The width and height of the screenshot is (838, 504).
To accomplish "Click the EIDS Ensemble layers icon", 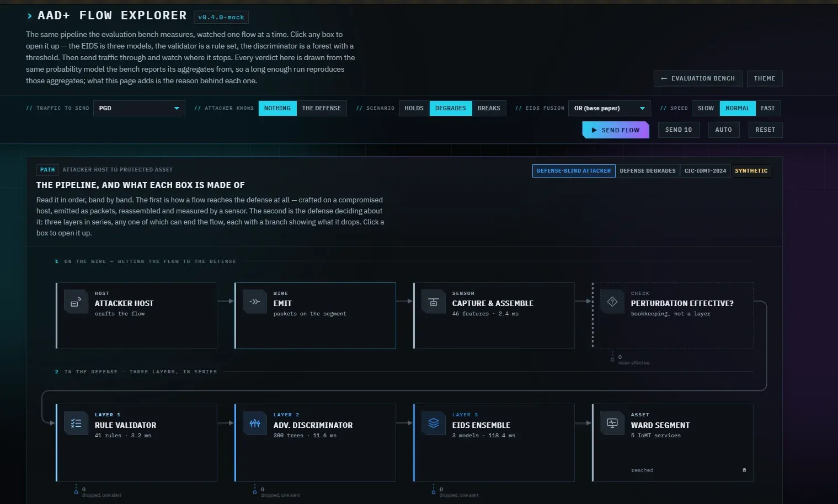I will [x=434, y=423].
